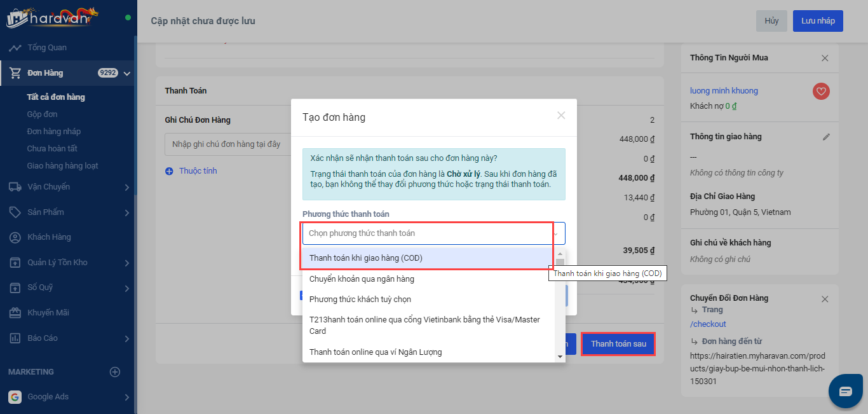Select Chuyển khoản qua ngân hàng option
The width and height of the screenshot is (868, 414).
point(362,279)
